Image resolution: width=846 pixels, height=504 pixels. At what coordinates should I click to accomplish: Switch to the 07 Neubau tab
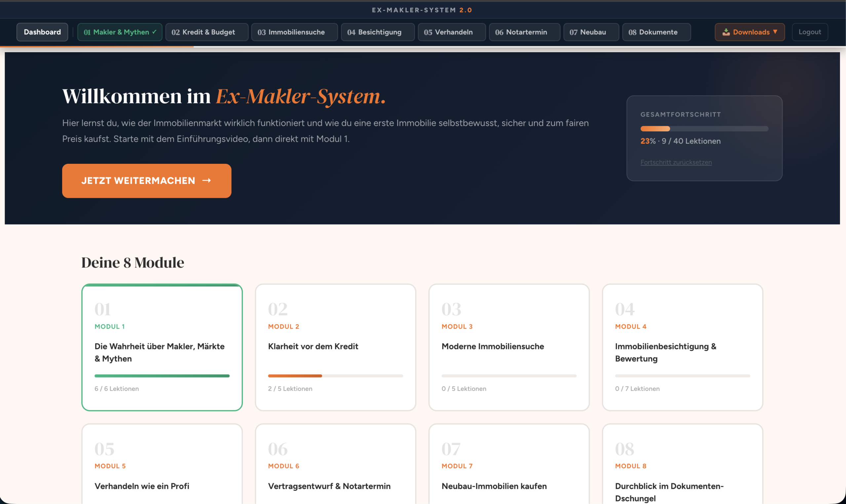pyautogui.click(x=591, y=32)
